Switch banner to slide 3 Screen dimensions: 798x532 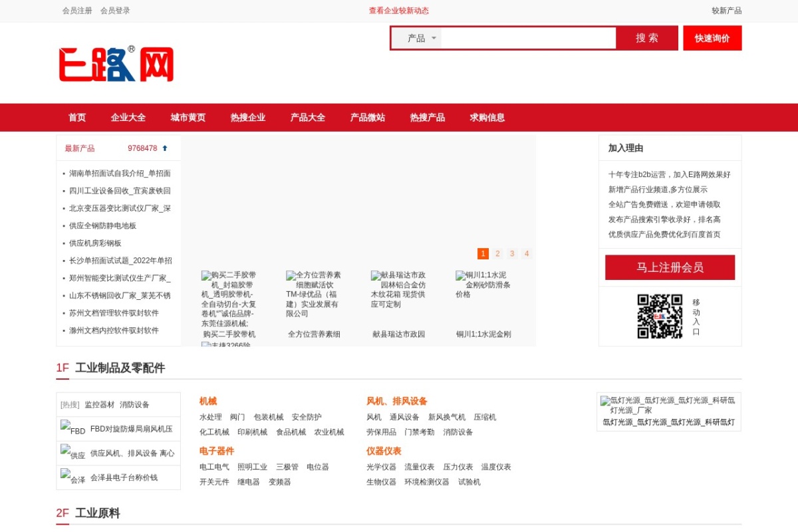coord(512,253)
